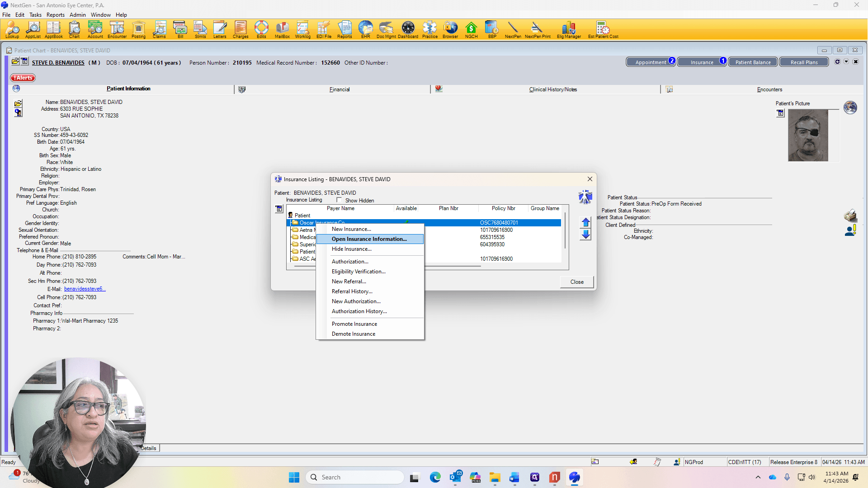Open the Lookup toolbar icon
The height and width of the screenshot is (488, 868).
tap(12, 30)
